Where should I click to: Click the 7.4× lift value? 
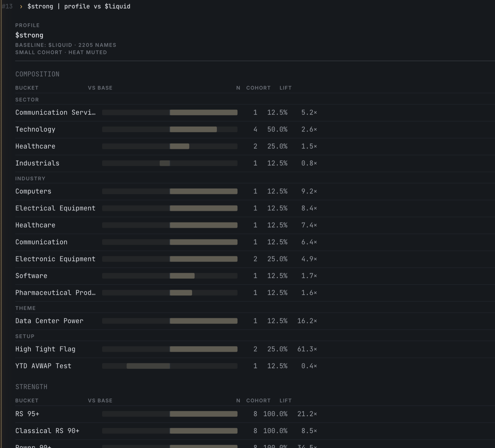pyautogui.click(x=309, y=225)
